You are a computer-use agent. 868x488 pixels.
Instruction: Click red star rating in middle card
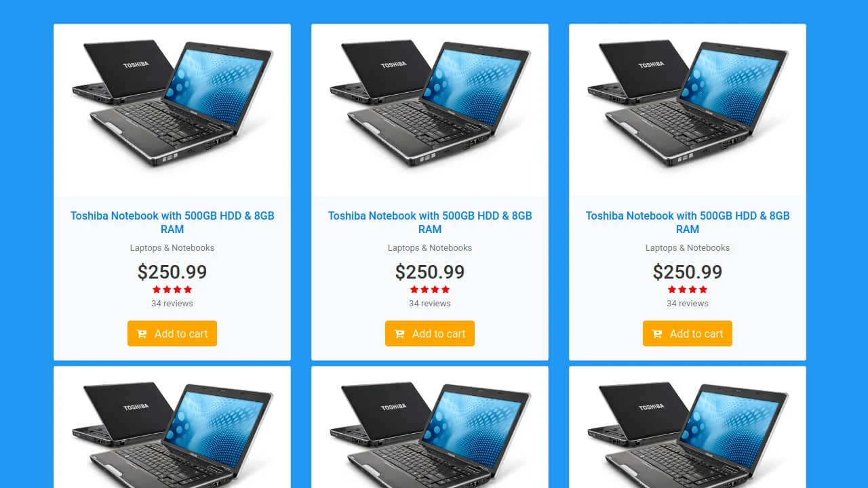point(430,289)
